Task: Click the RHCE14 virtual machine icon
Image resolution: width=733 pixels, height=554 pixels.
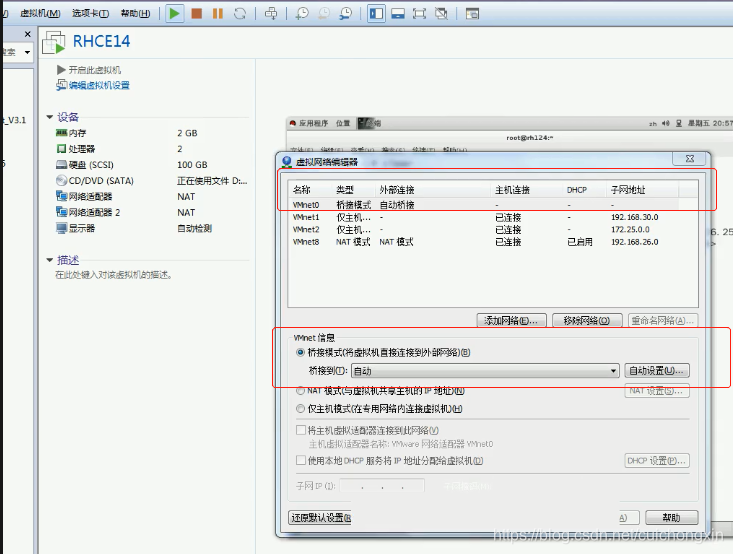Action: click(x=54, y=43)
